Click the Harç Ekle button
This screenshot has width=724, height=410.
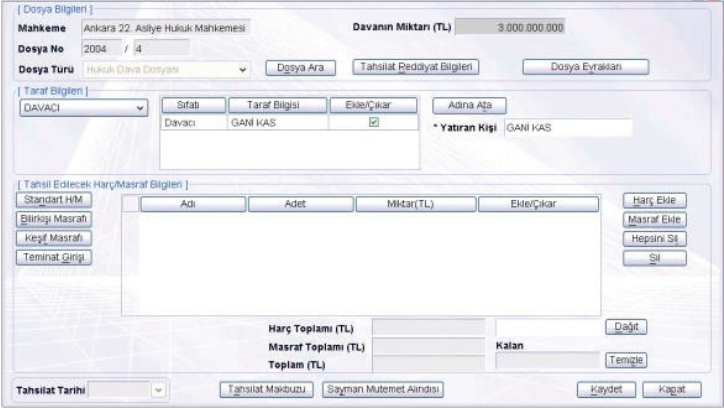[x=652, y=201]
